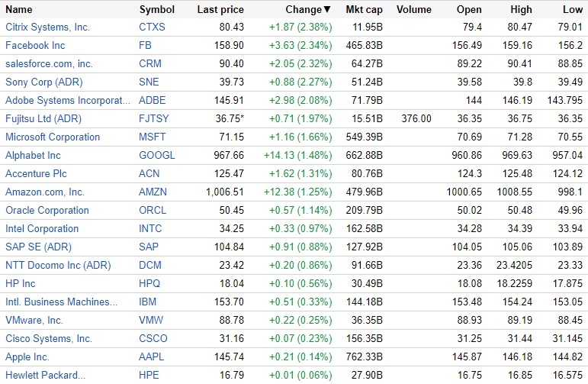This screenshot has height=384, width=588.
Task: Open Oracle Corporation stock link
Action: click(x=47, y=211)
